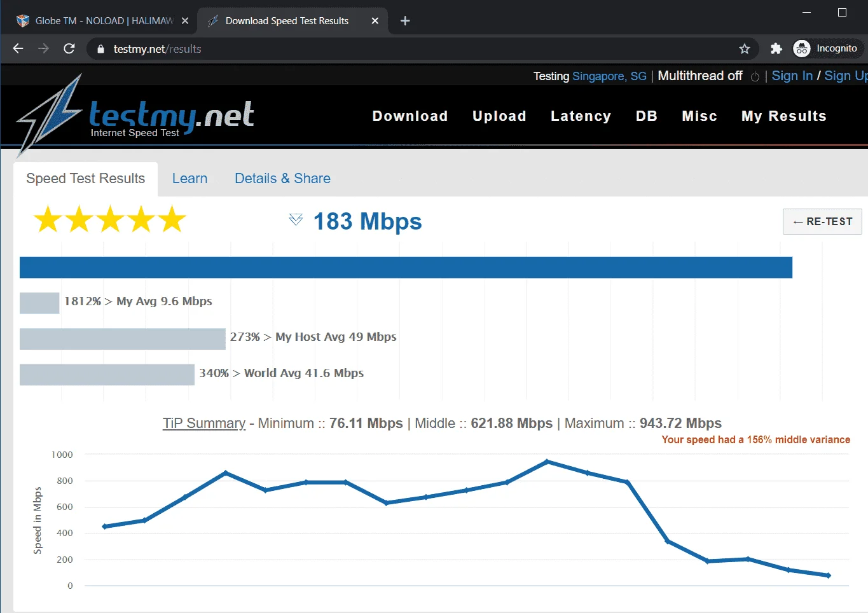Screen dimensions: 868x613
Task: Open the Singapore, SG server link
Action: pos(609,76)
